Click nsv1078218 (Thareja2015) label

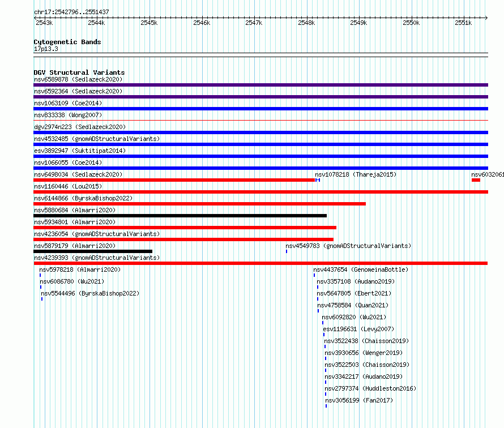[x=356, y=174]
